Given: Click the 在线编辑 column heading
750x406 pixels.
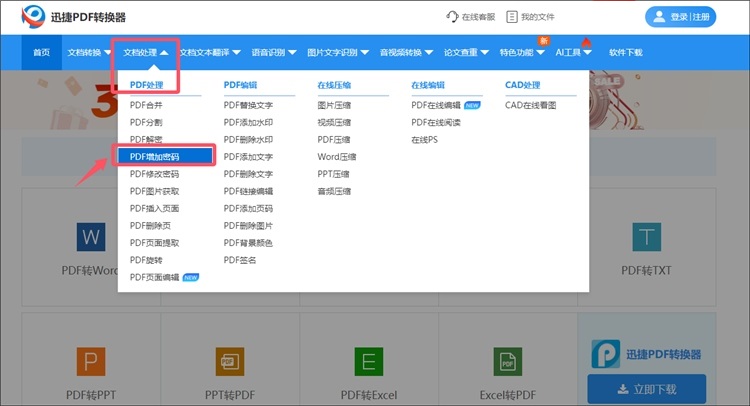Looking at the screenshot, I should click(x=428, y=85).
